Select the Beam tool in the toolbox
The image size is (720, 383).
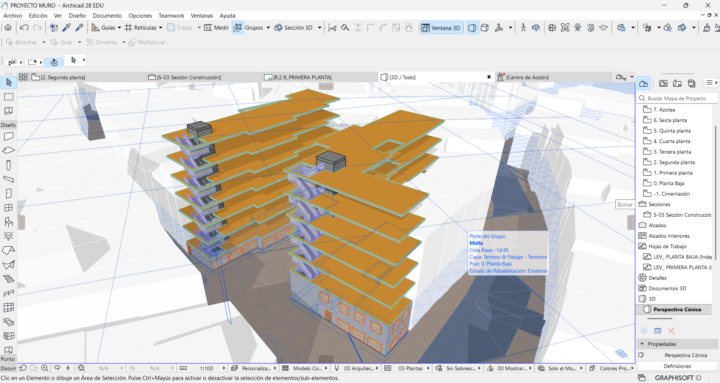(x=8, y=179)
